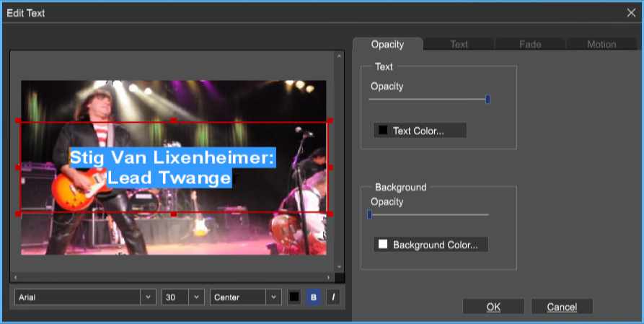Image resolution: width=644 pixels, height=324 pixels.
Task: Switch to the Opacity tab
Action: click(x=387, y=45)
